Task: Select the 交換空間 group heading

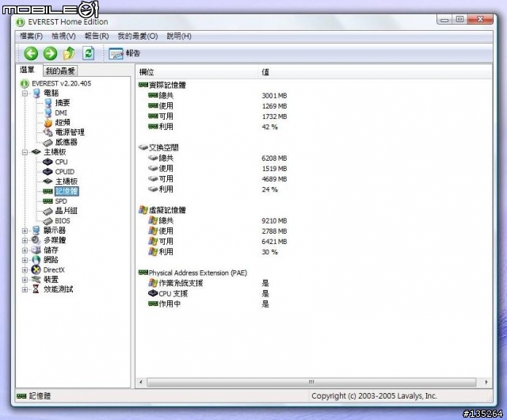Action: 164,148
